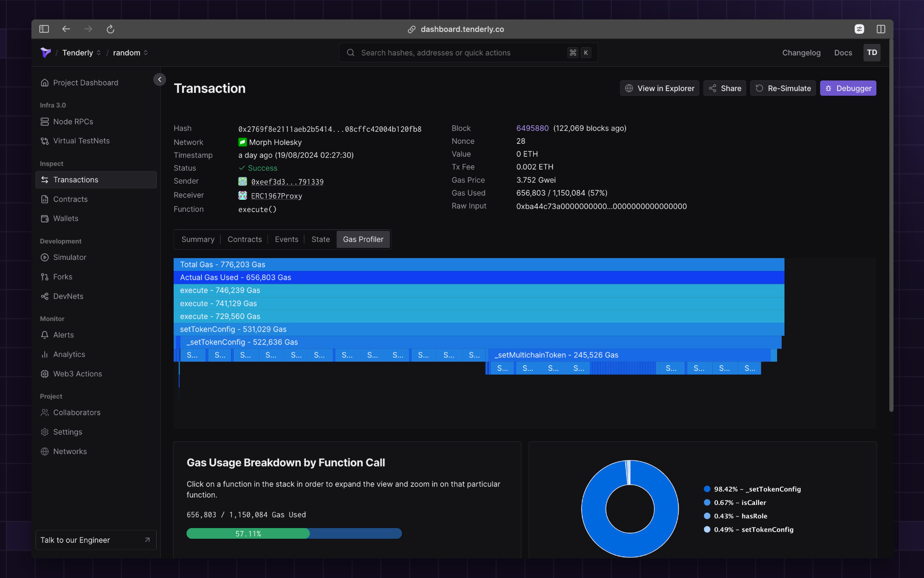924x578 pixels.
Task: Click the Node RPCs sidebar icon
Action: 43,121
